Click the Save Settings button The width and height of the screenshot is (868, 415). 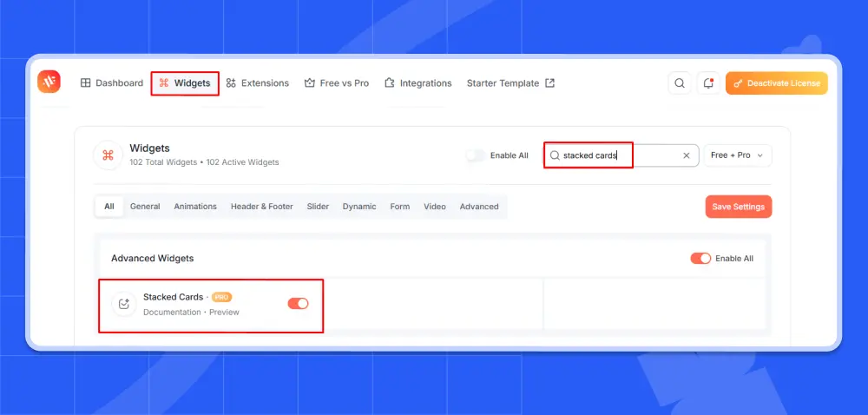click(739, 207)
